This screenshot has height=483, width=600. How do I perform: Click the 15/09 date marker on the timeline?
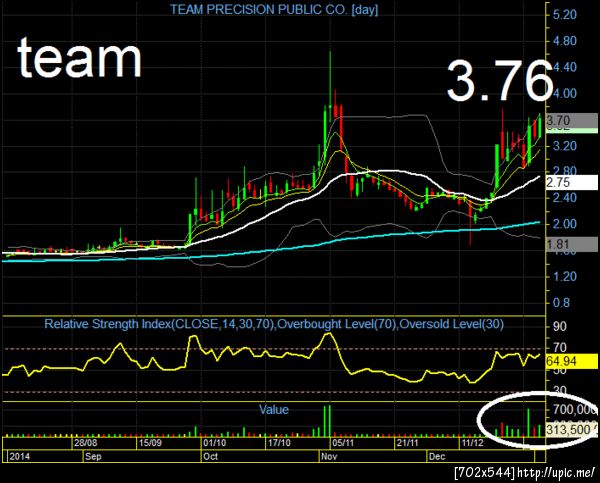click(x=150, y=443)
